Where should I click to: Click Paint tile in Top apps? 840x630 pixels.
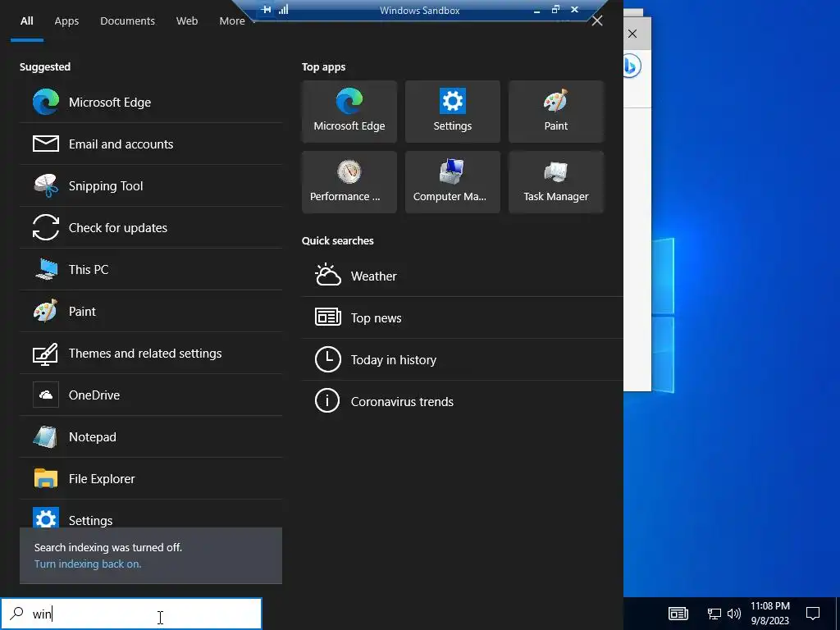(556, 112)
